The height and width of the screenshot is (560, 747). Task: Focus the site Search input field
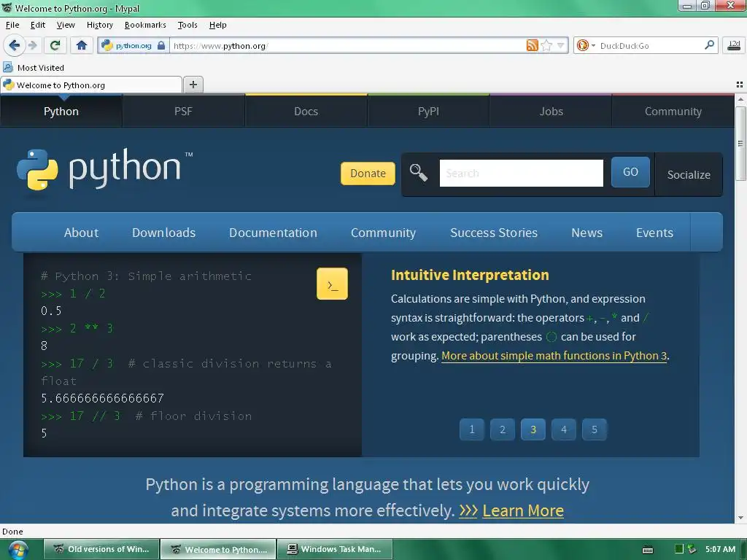click(521, 174)
